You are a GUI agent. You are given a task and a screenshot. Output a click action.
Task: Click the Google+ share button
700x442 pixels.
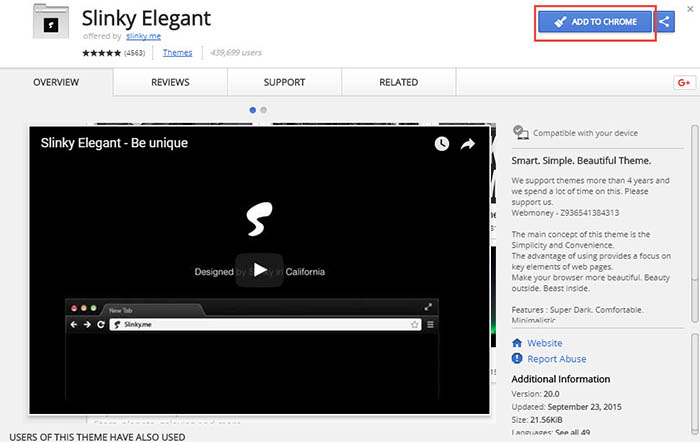tap(684, 83)
